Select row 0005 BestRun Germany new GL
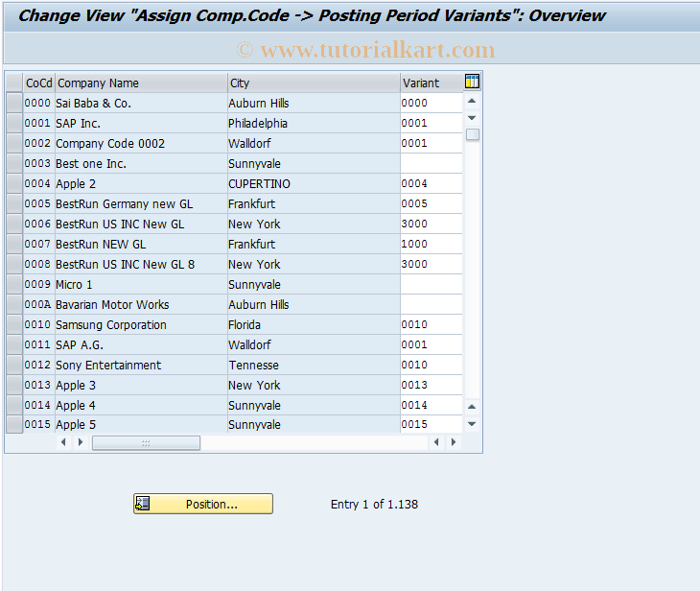This screenshot has width=700, height=591. click(x=14, y=203)
